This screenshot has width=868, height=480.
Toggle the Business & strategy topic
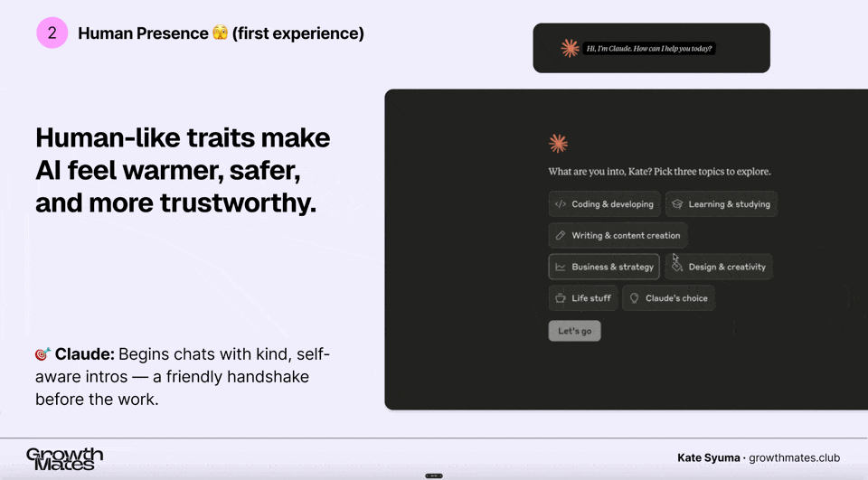pos(604,267)
